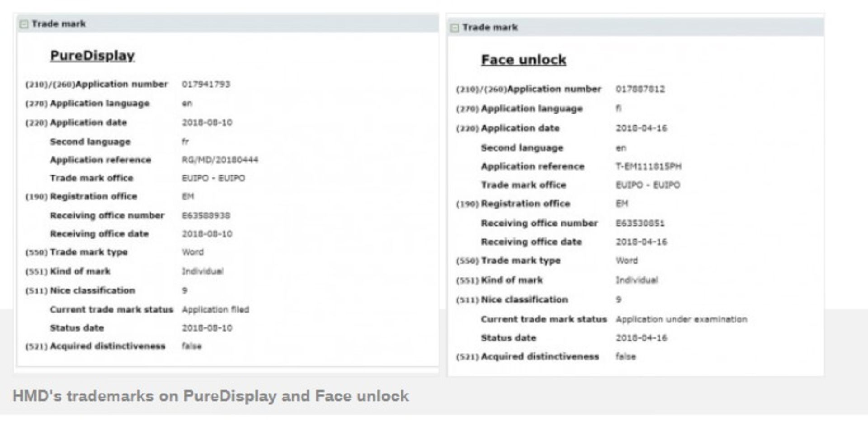Image resolution: width=868 pixels, height=441 pixels.
Task: Click the left Trade mark section header
Action: [x=59, y=24]
